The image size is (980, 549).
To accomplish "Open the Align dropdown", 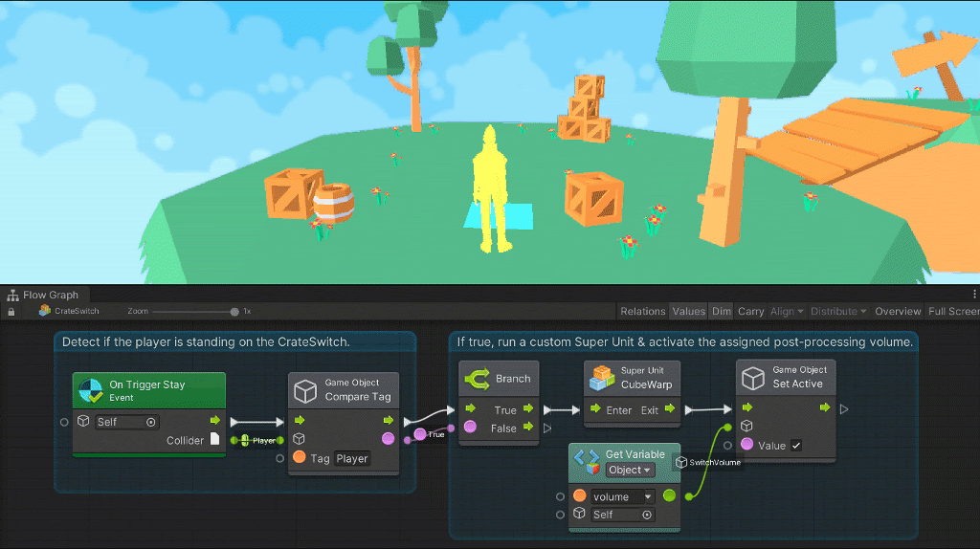I will [x=787, y=311].
